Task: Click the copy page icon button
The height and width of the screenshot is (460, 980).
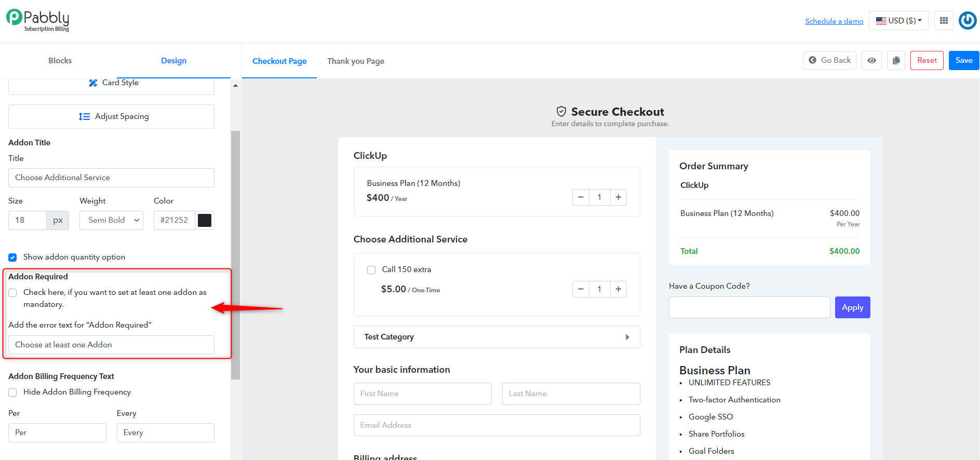Action: pyautogui.click(x=896, y=61)
